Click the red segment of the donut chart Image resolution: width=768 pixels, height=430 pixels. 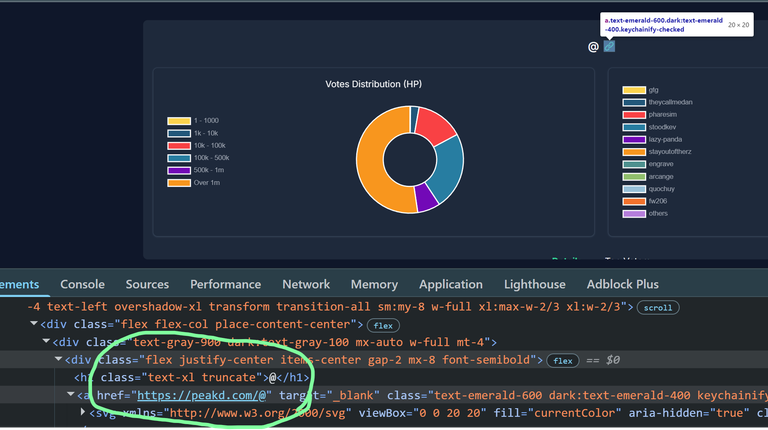[x=435, y=126]
